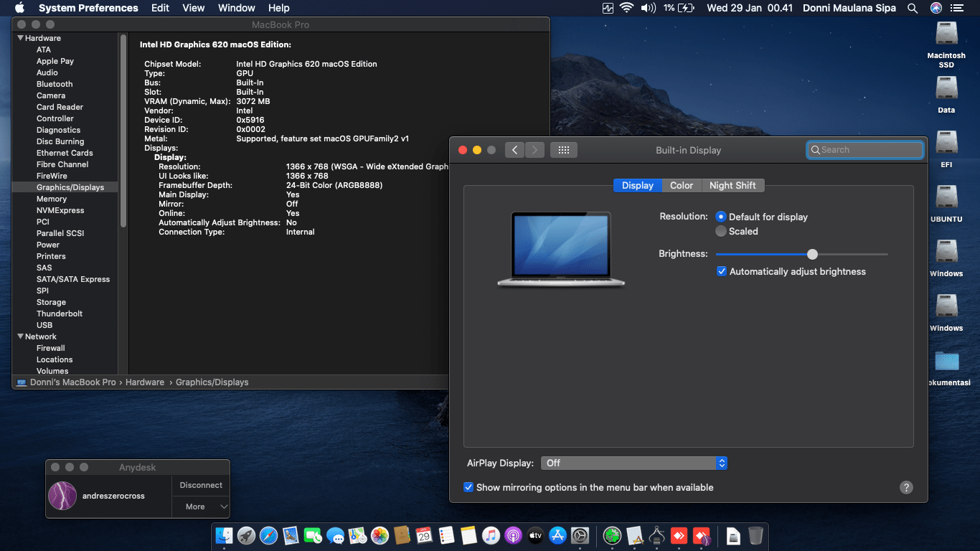The height and width of the screenshot is (551, 980).
Task: Click Wi-Fi status icon in menu bar
Action: pyautogui.click(x=626, y=8)
